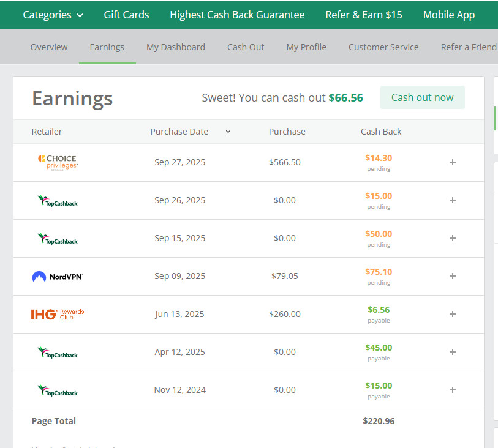The width and height of the screenshot is (498, 448).
Task: Click TopCashback logo in Sep 26 row
Action: (58, 201)
